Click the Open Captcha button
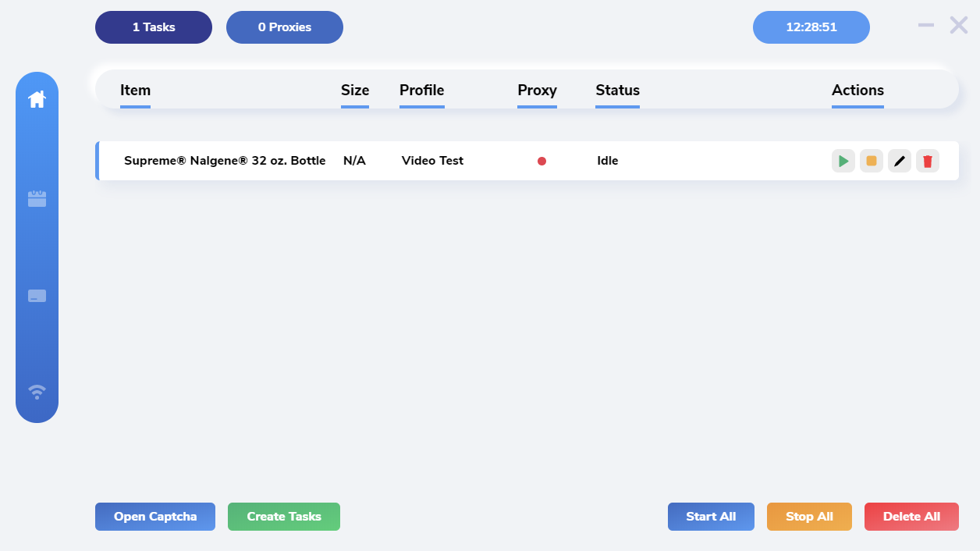Viewport: 980px width, 551px height. [155, 517]
